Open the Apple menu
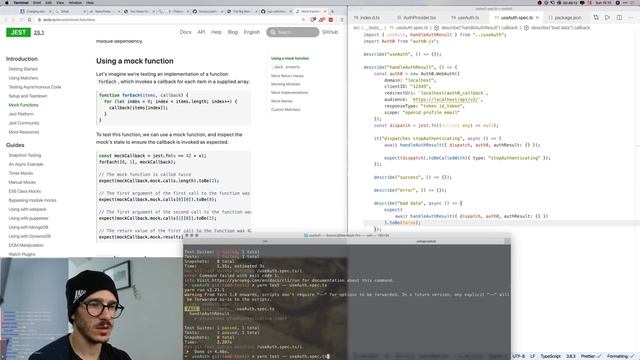The image size is (640, 360). pos(7,2)
